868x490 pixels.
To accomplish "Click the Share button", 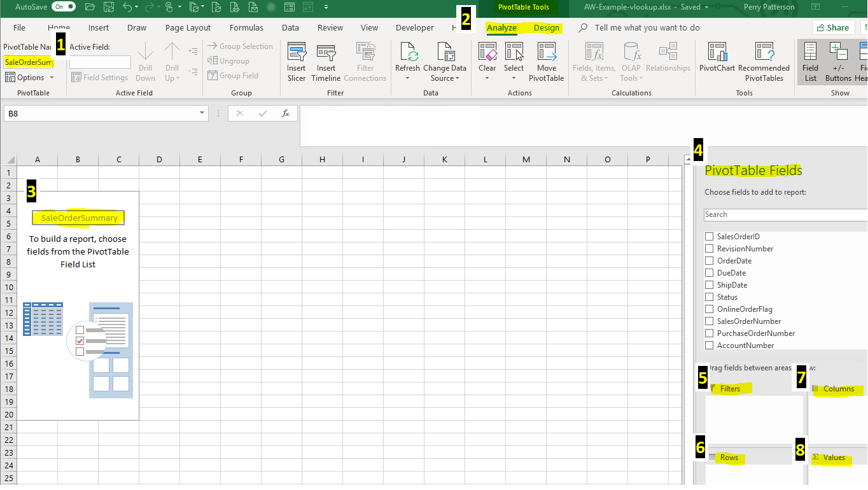I will 832,27.
